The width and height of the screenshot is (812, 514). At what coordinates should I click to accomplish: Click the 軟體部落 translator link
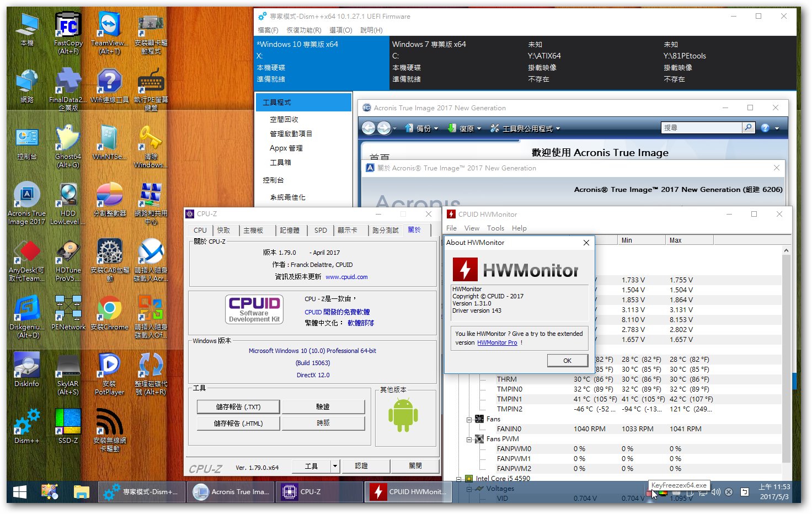tap(361, 323)
